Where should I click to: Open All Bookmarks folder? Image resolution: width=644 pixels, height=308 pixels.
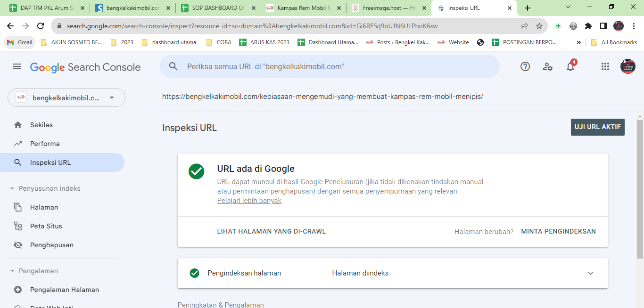[x=614, y=42]
